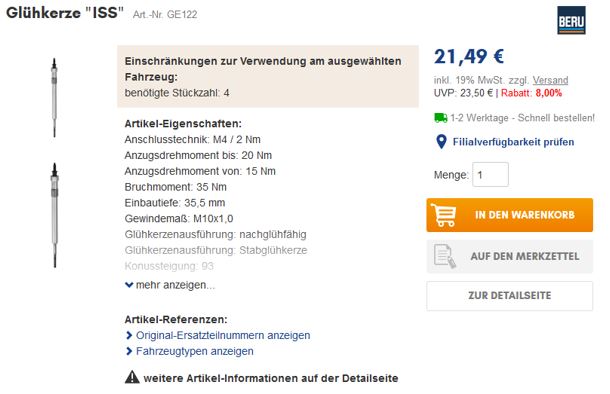Save item with Auf den Merkzettel
Screen dimensions: 610x394
[x=509, y=256]
